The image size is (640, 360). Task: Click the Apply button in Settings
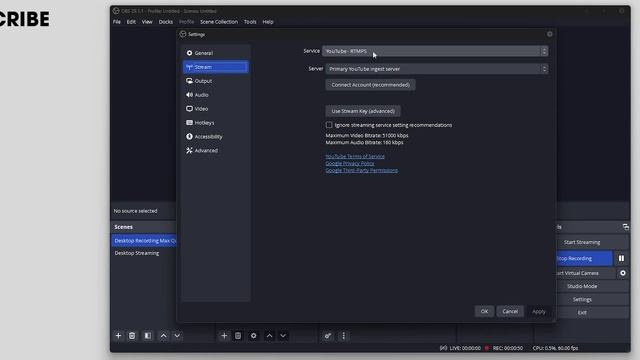[539, 311]
